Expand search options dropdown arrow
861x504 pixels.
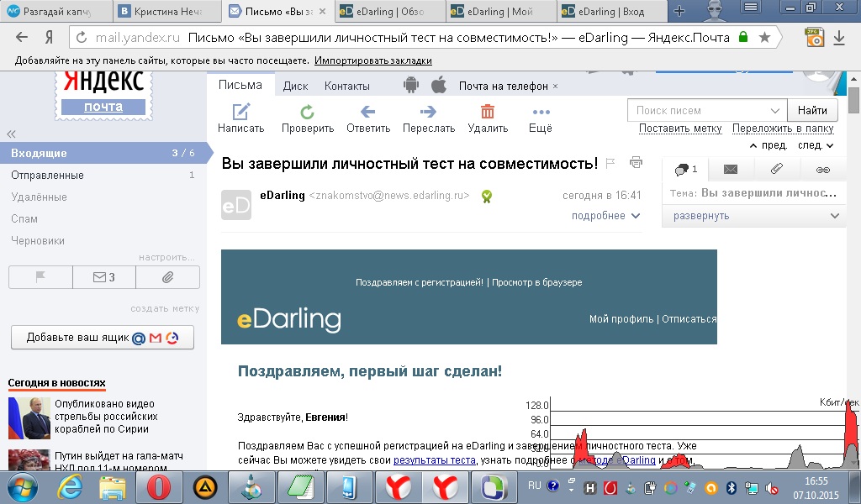(774, 110)
